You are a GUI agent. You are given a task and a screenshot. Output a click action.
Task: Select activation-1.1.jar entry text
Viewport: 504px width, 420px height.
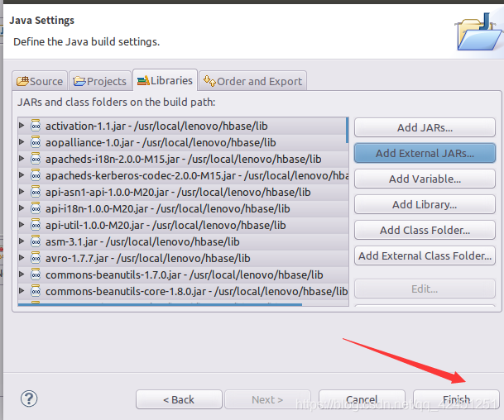pos(156,126)
